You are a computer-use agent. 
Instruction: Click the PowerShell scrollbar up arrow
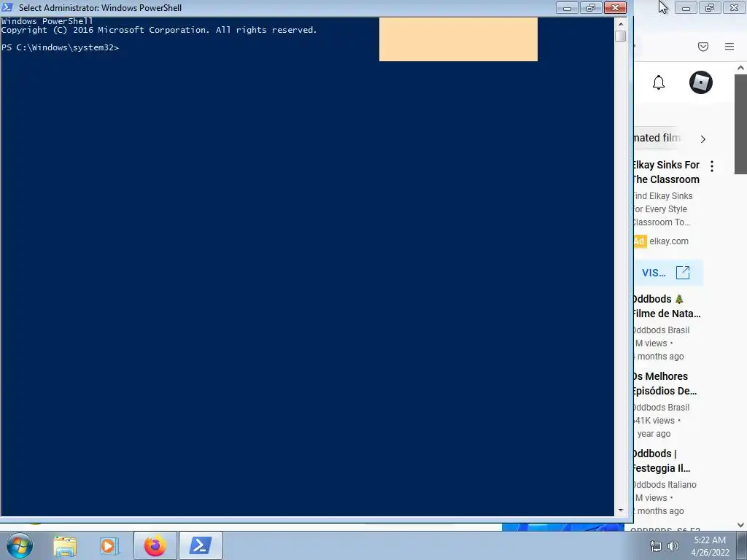pyautogui.click(x=620, y=23)
